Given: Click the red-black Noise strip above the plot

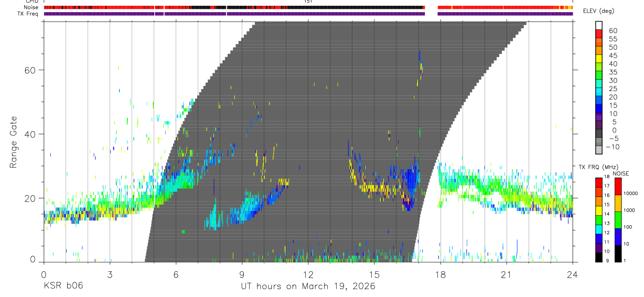Looking at the screenshot, I should click(x=308, y=7).
